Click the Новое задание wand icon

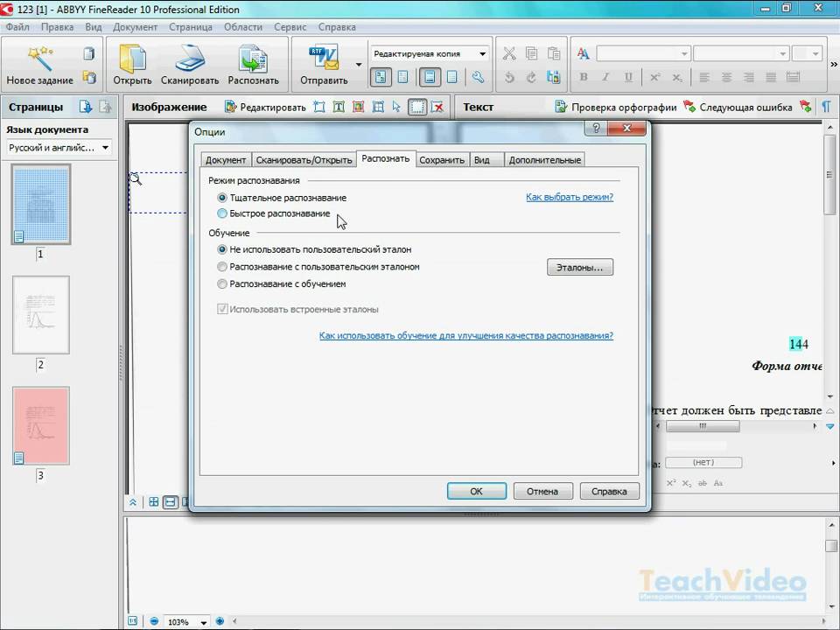40,59
